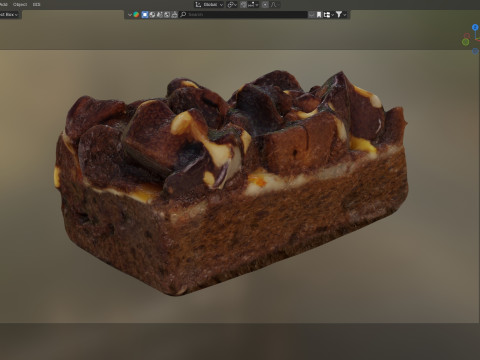Open the Add menu in viewport header
480x360 pixels.
[x=3, y=4]
